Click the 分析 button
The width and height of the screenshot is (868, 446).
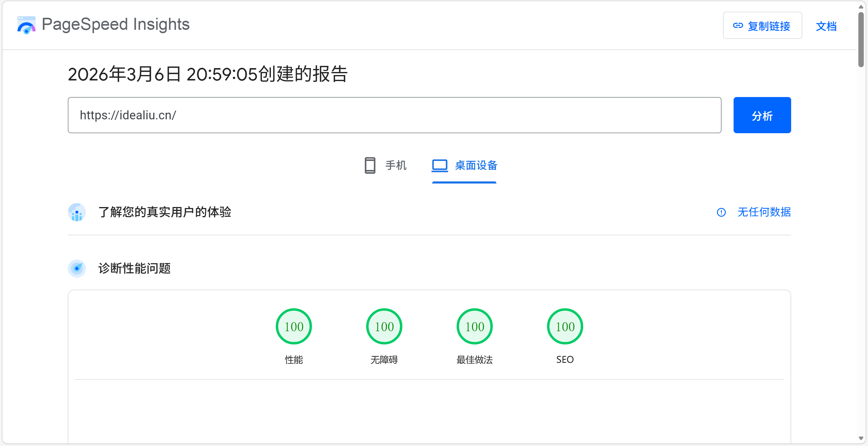(x=762, y=115)
